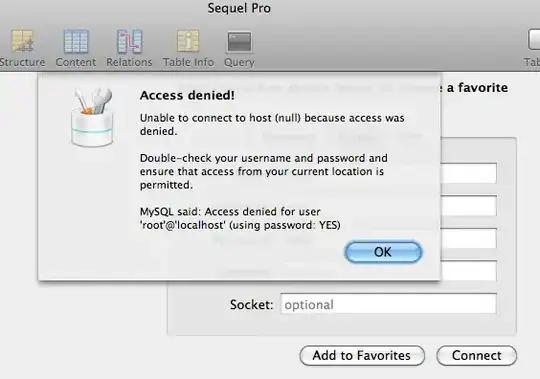
Task: Select the Content toolbar icon
Action: pos(76,41)
